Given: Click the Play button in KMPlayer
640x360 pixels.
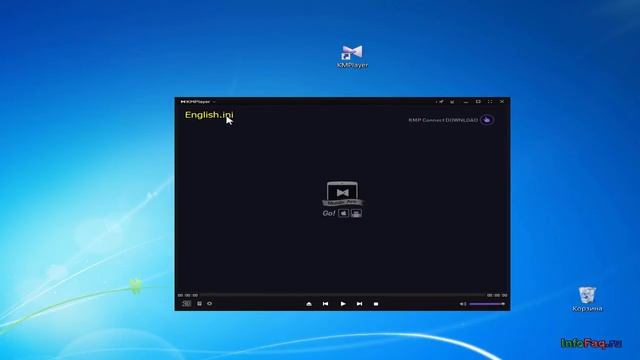Looking at the screenshot, I should (x=343, y=304).
